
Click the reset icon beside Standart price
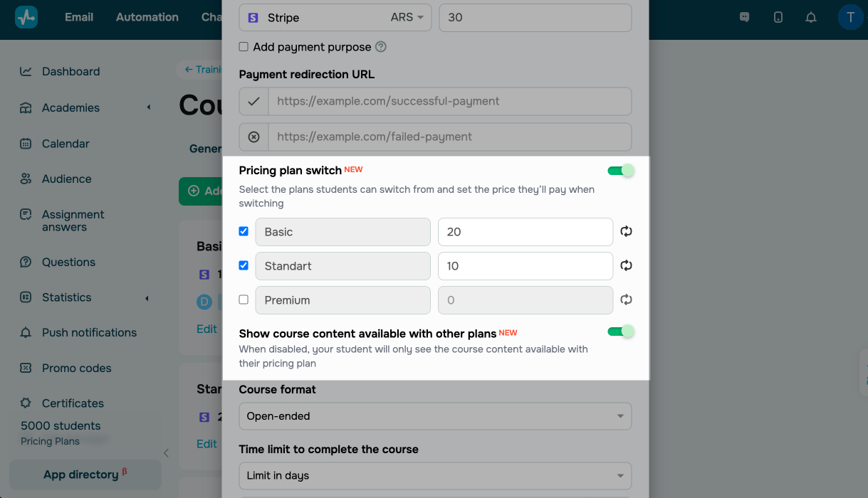pos(627,265)
